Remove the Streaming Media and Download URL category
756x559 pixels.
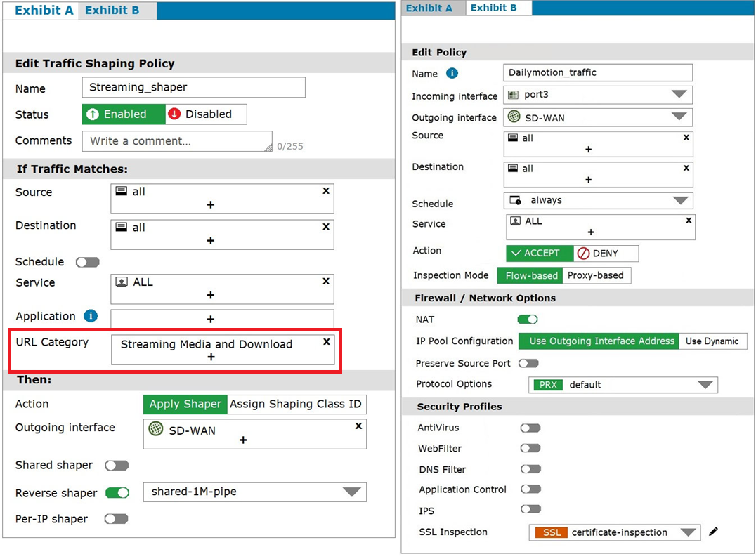coord(326,342)
